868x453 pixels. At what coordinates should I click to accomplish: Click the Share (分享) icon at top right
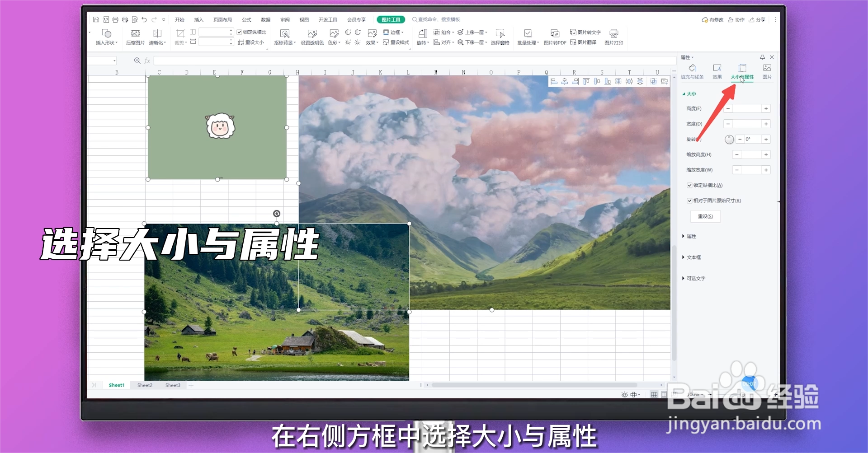click(757, 19)
